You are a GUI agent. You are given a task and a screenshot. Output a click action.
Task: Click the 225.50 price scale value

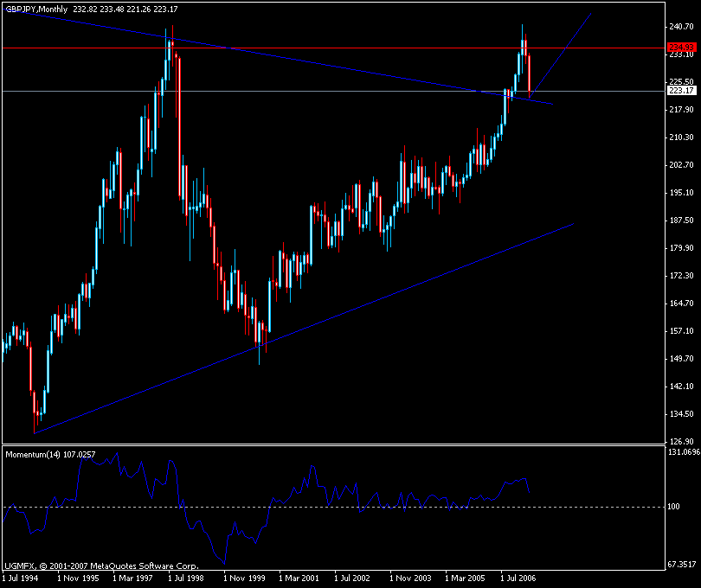682,82
